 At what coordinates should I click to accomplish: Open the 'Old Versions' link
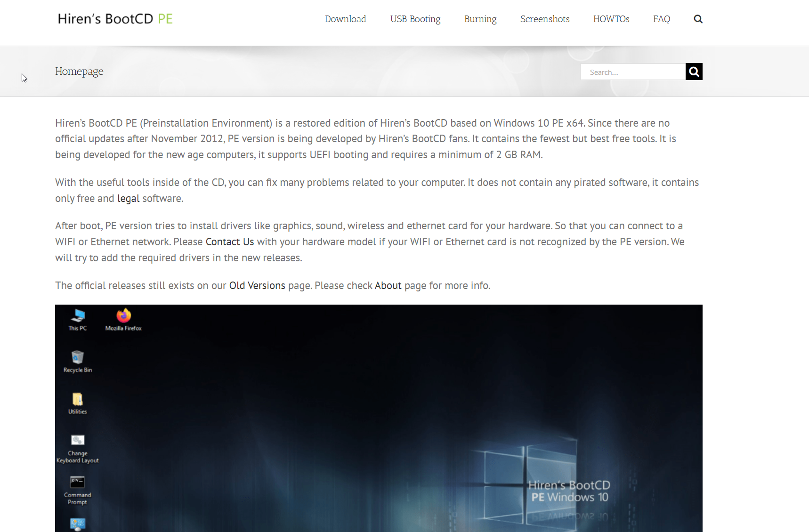(x=257, y=286)
